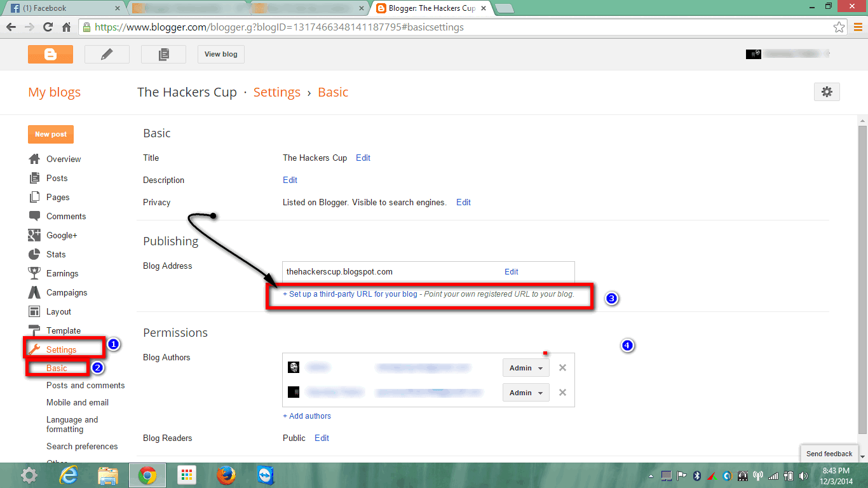This screenshot has height=488, width=868.
Task: Open TeamViewer from the taskbar
Action: tap(265, 475)
